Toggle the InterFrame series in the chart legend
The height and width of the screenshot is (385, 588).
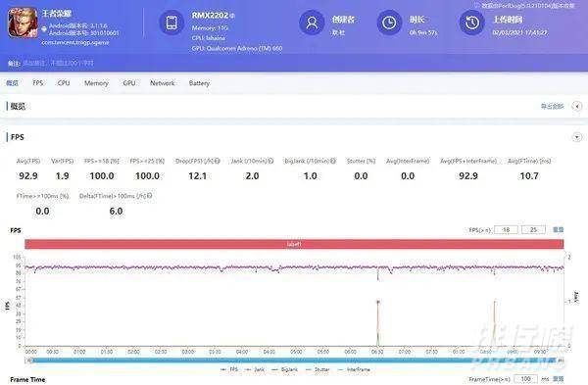click(354, 369)
